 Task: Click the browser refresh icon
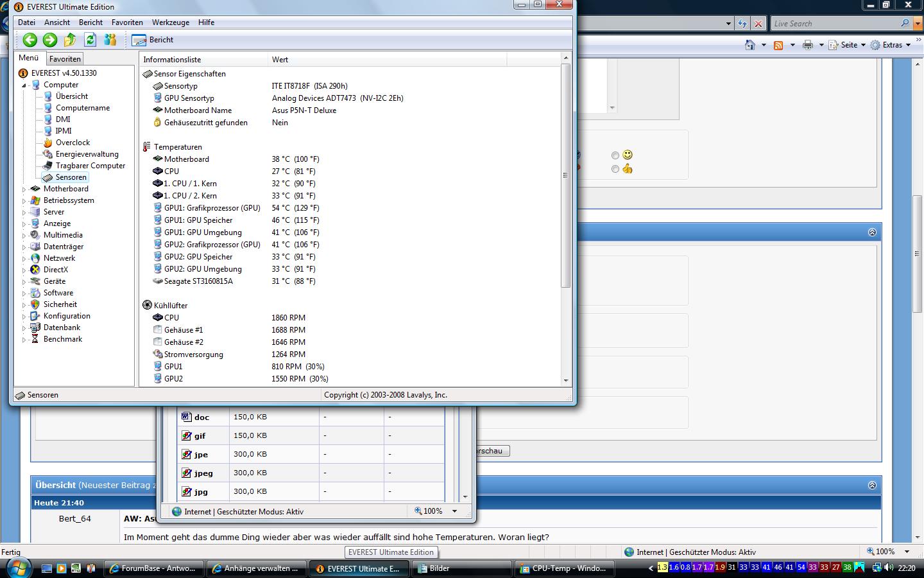point(742,24)
